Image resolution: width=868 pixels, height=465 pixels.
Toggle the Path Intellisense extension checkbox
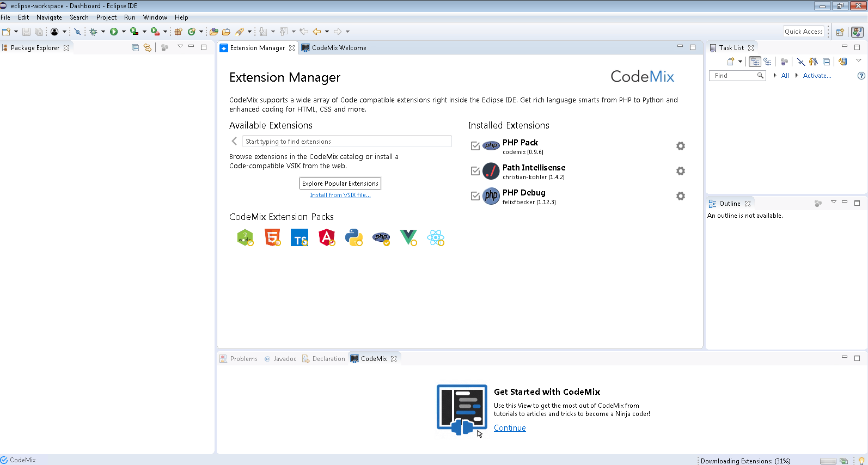click(475, 171)
